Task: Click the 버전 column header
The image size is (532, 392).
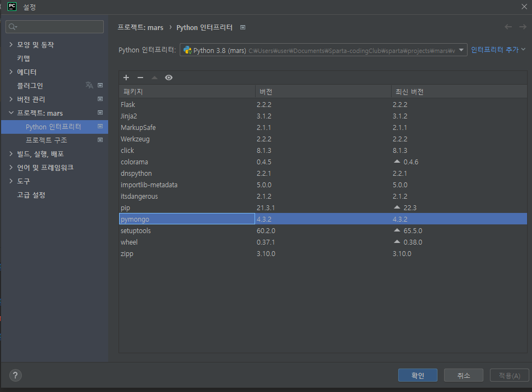Action: 323,92
